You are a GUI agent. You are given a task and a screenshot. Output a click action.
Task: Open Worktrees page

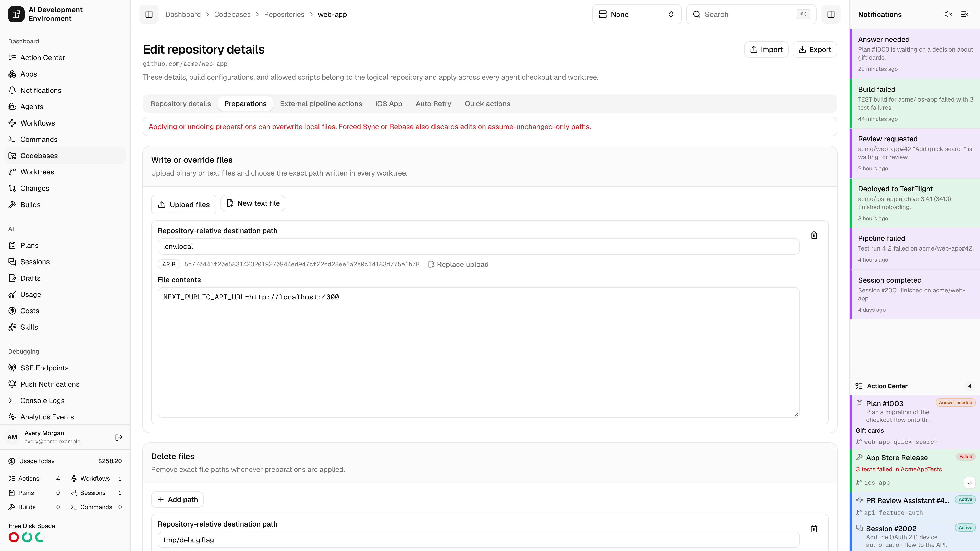tap(65, 172)
